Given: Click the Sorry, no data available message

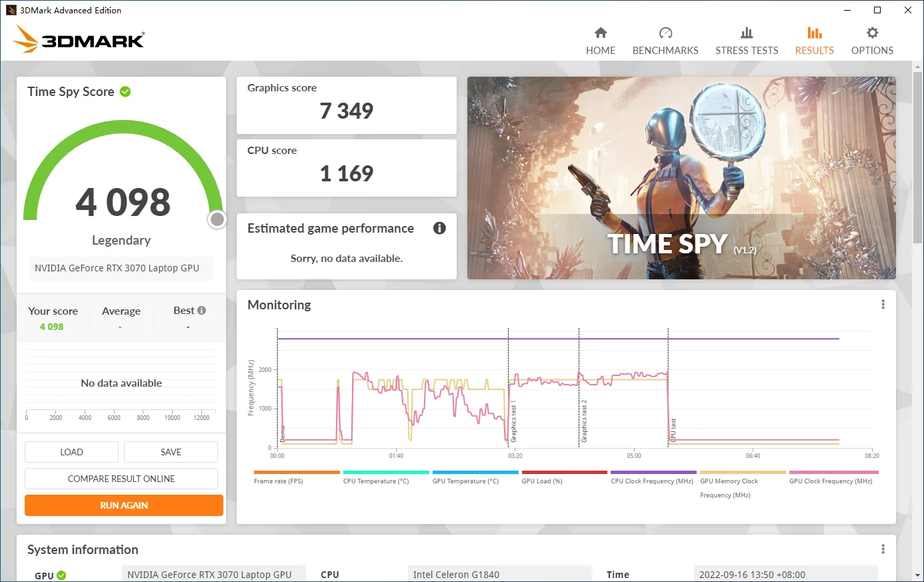Looking at the screenshot, I should tap(347, 259).
